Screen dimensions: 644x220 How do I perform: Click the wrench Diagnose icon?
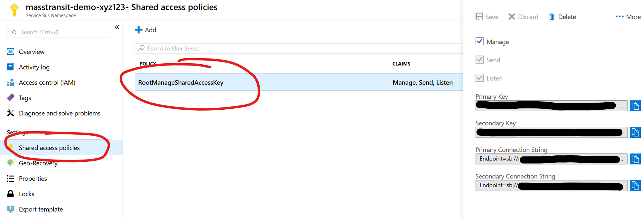11,113
